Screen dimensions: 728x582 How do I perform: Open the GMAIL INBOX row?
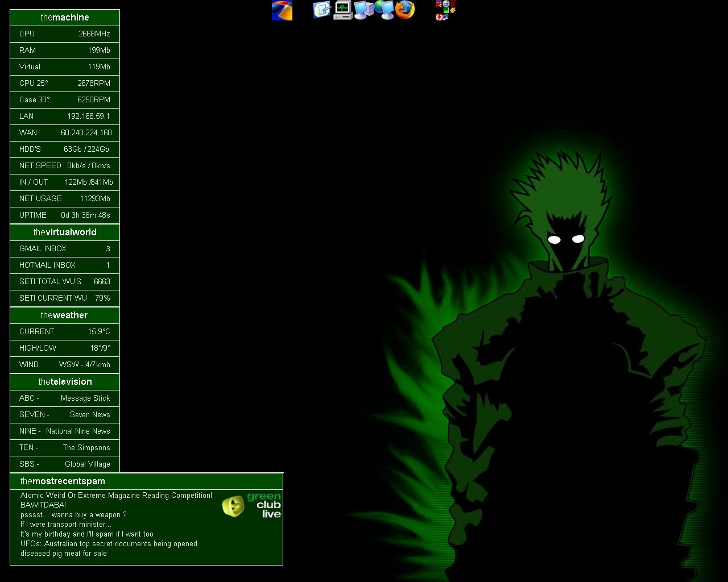65,249
